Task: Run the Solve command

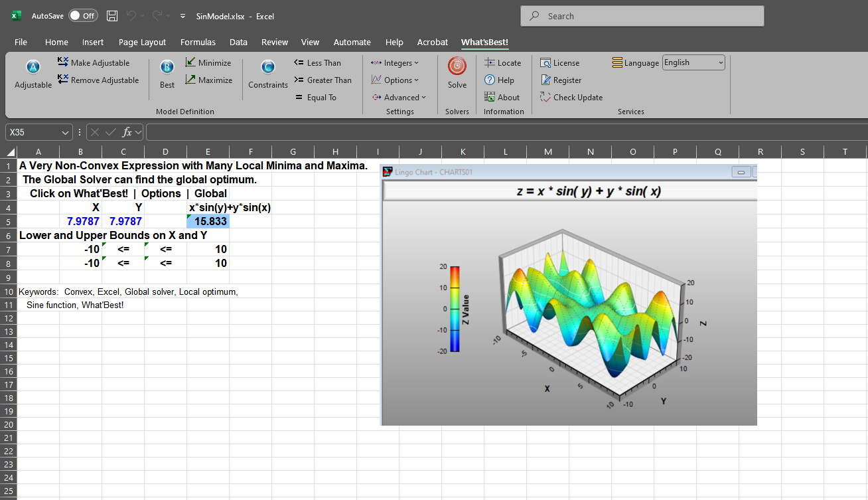Action: (457, 72)
